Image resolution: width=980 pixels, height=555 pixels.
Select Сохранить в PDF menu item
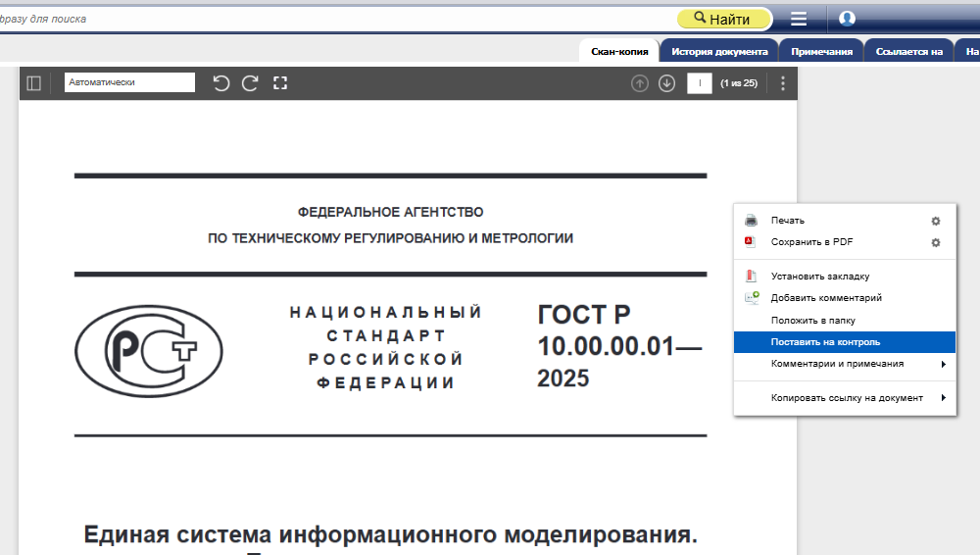pos(844,242)
